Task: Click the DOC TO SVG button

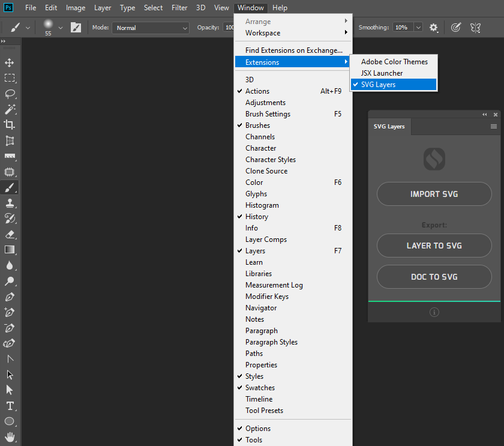Action: click(x=434, y=277)
